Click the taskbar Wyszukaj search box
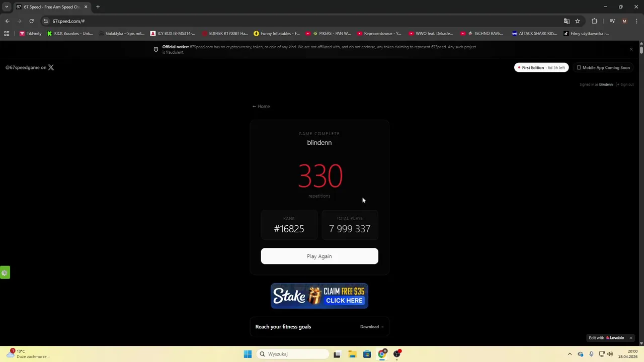The height and width of the screenshot is (362, 644). (293, 354)
